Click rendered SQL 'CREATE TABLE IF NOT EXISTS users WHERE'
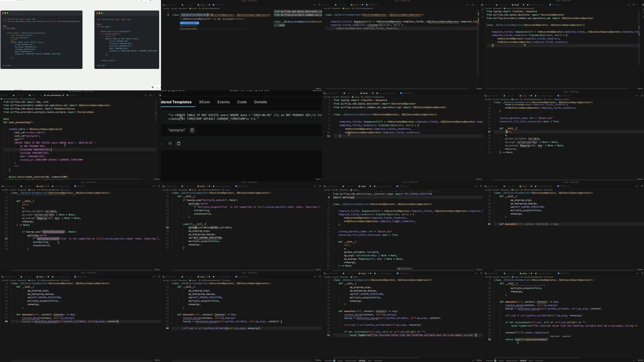This screenshot has height=362, width=644. pos(206,115)
